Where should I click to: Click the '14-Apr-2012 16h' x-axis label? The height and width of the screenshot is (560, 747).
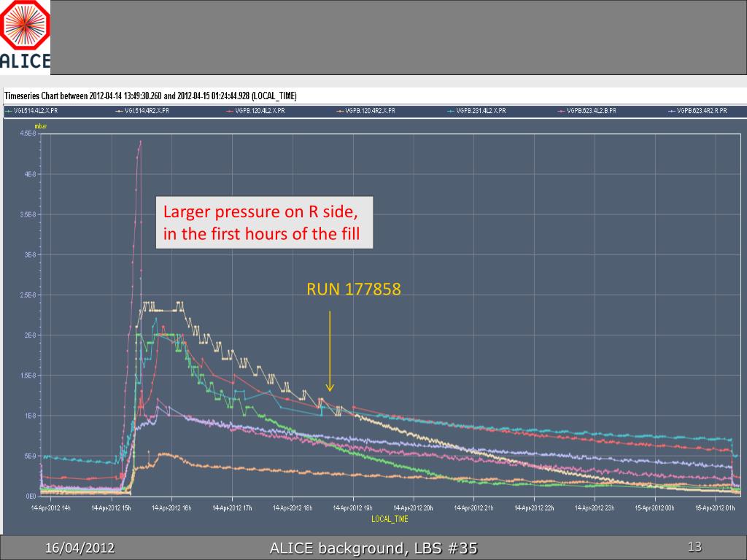[171, 508]
